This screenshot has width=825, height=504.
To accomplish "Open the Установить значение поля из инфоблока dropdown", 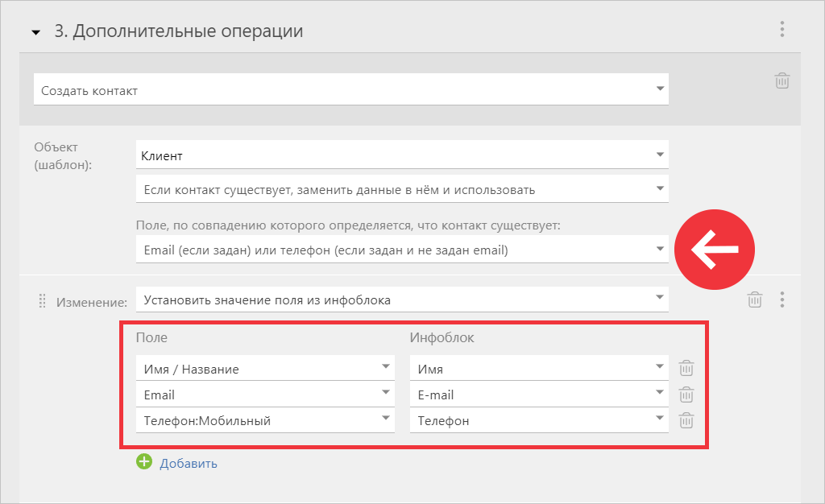I will coord(402,299).
